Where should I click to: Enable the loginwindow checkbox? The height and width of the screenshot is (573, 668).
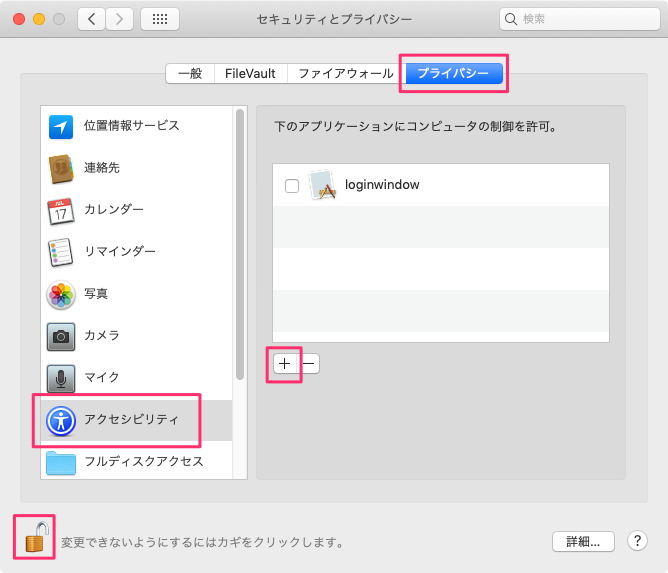click(x=292, y=186)
